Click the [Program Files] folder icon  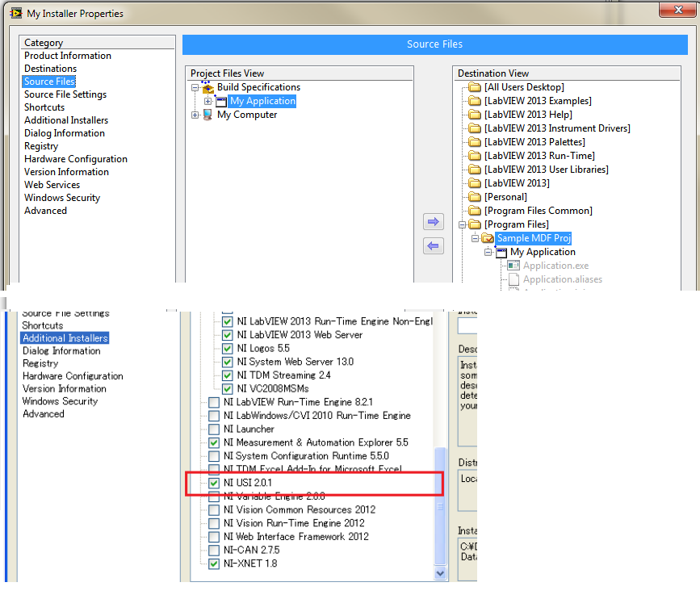pos(475,224)
